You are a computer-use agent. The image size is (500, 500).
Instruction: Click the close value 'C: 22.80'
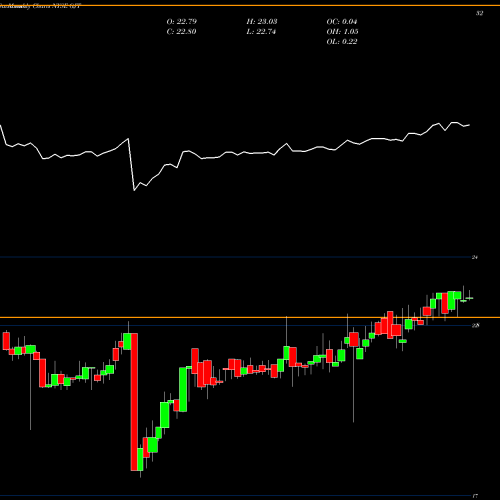coord(181,32)
